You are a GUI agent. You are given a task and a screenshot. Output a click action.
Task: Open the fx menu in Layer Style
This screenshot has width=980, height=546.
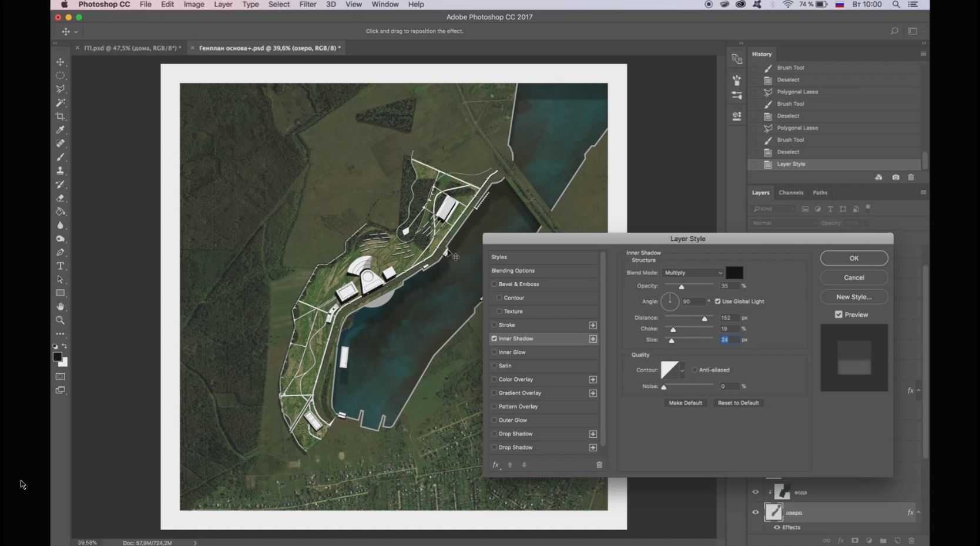click(496, 465)
